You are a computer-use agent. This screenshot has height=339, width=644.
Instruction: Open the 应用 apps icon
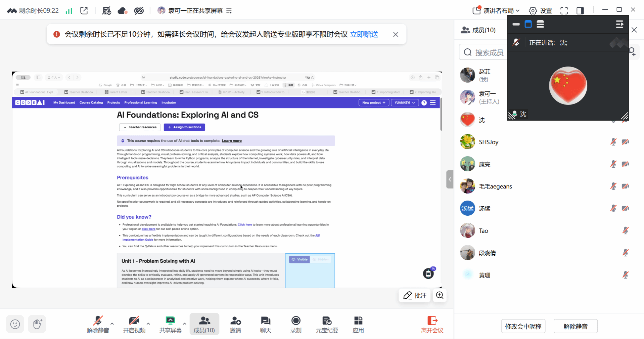point(358,325)
